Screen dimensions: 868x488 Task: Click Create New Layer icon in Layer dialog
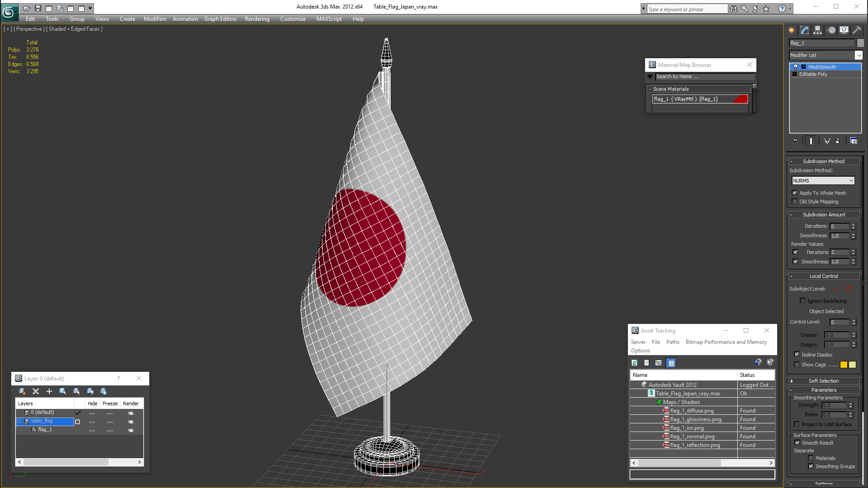click(x=22, y=391)
